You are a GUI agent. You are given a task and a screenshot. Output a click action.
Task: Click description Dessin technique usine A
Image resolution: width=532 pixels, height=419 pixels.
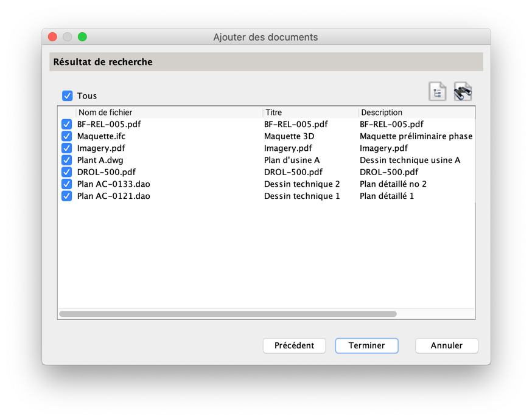point(410,160)
